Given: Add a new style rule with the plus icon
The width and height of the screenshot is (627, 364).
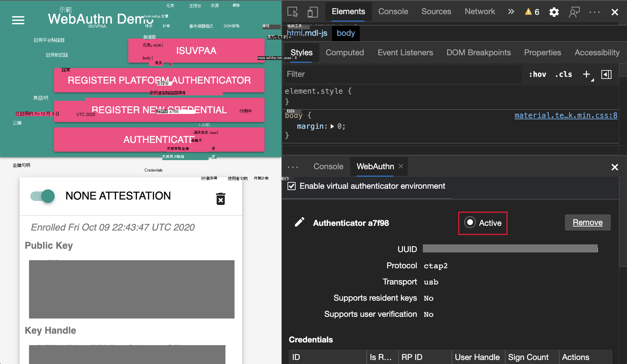Looking at the screenshot, I should click(x=586, y=74).
